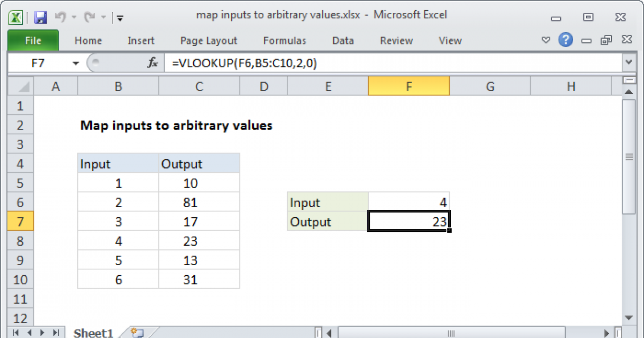
Task: Click the Select All corner triangle
Action: [x=20, y=86]
